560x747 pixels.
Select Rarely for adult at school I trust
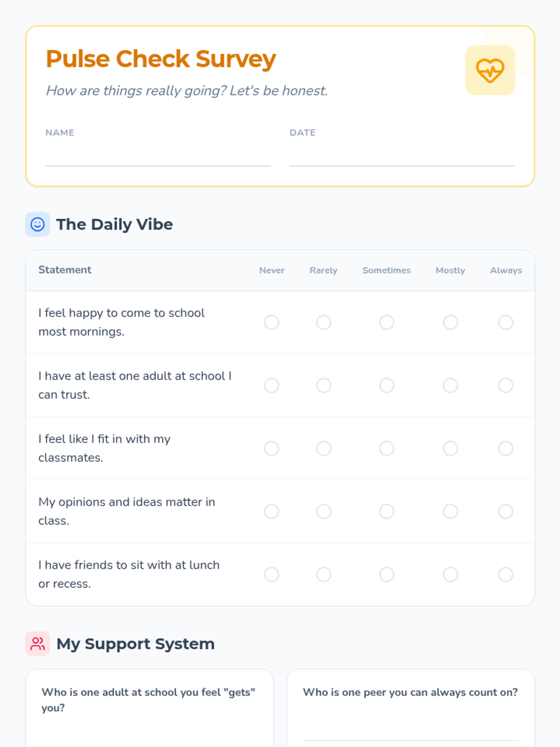pos(324,385)
